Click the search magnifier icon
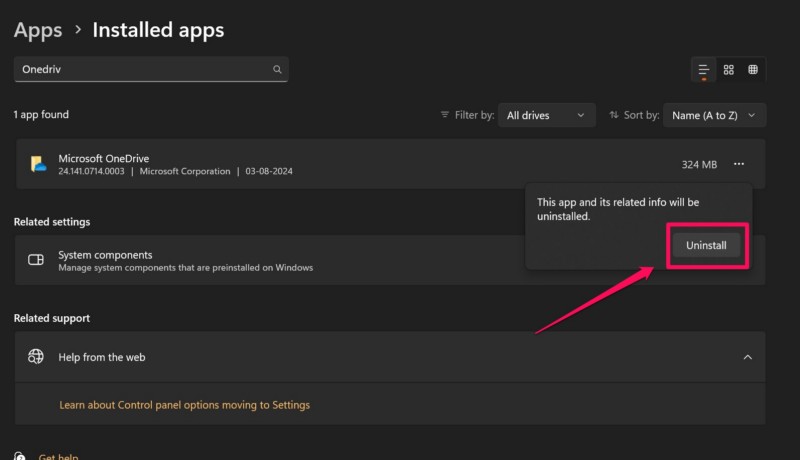Image resolution: width=800 pixels, height=460 pixels. click(277, 70)
